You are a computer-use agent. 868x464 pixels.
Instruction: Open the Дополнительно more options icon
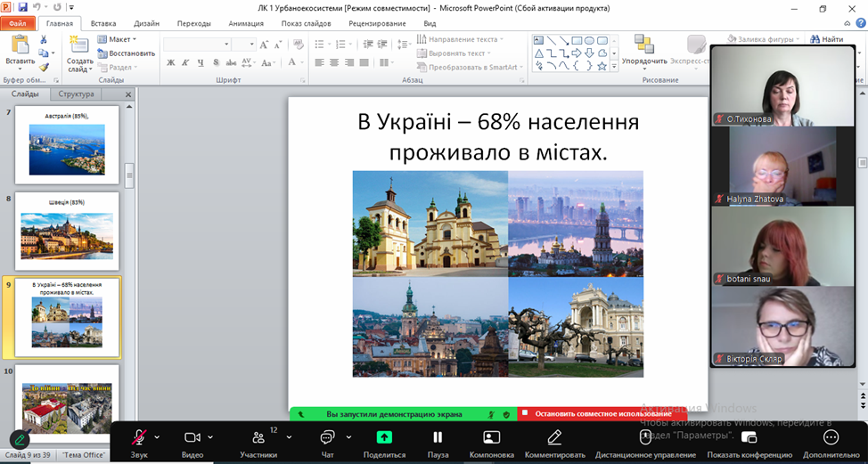pyautogui.click(x=831, y=437)
